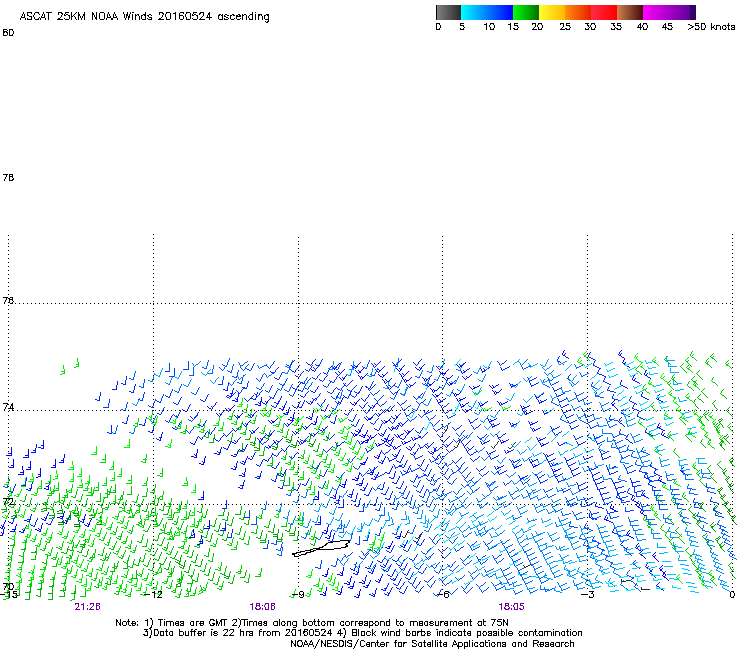Click the -3 longitude axis label
Viewport: 740px width, 650px height.
pos(587,595)
